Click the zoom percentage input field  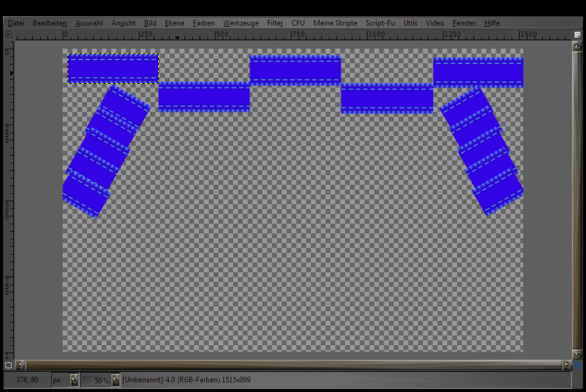tap(96, 380)
